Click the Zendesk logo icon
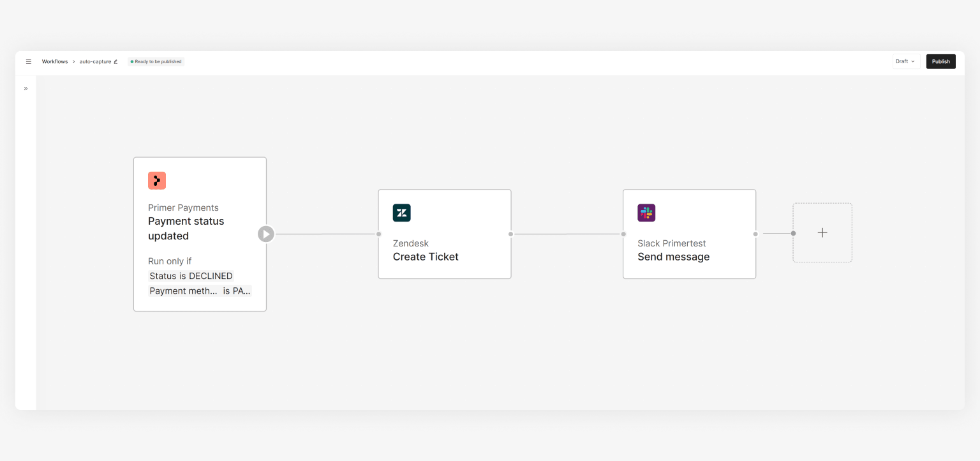 pos(402,213)
